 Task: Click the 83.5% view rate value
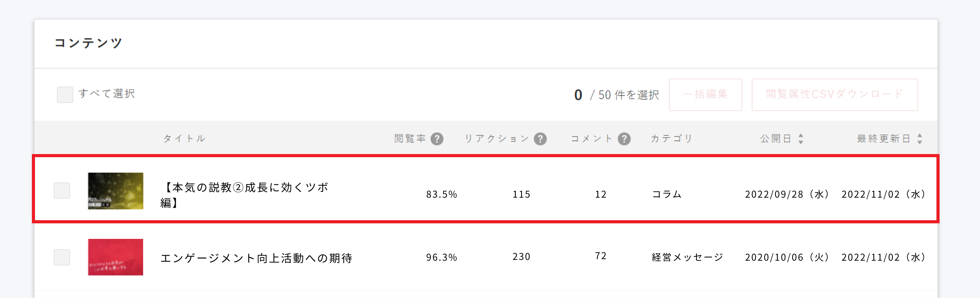441,194
